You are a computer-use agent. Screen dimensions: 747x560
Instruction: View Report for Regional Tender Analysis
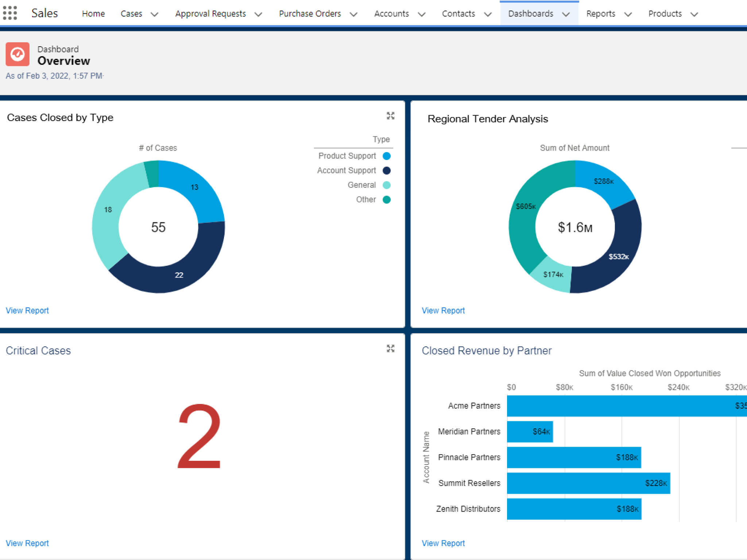point(443,311)
